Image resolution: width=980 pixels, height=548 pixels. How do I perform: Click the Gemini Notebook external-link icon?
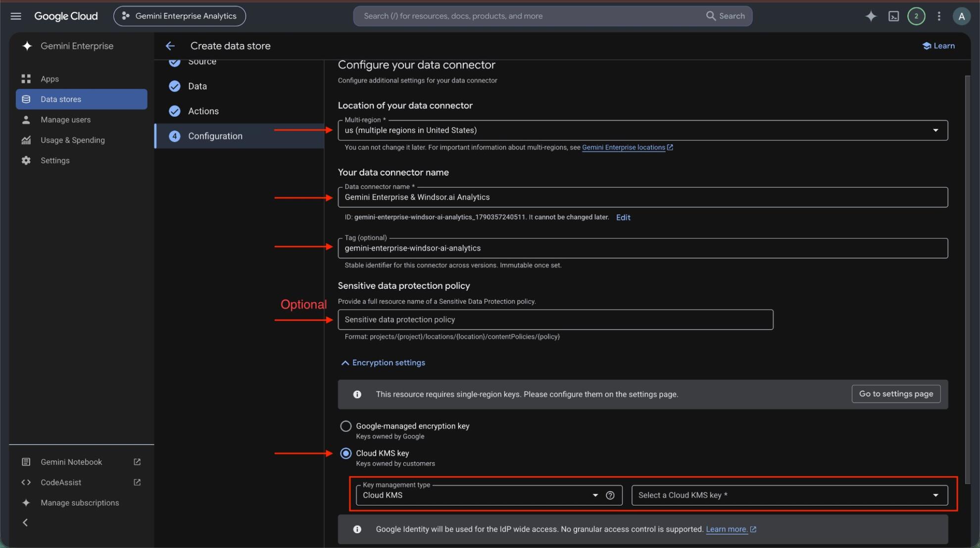click(137, 462)
